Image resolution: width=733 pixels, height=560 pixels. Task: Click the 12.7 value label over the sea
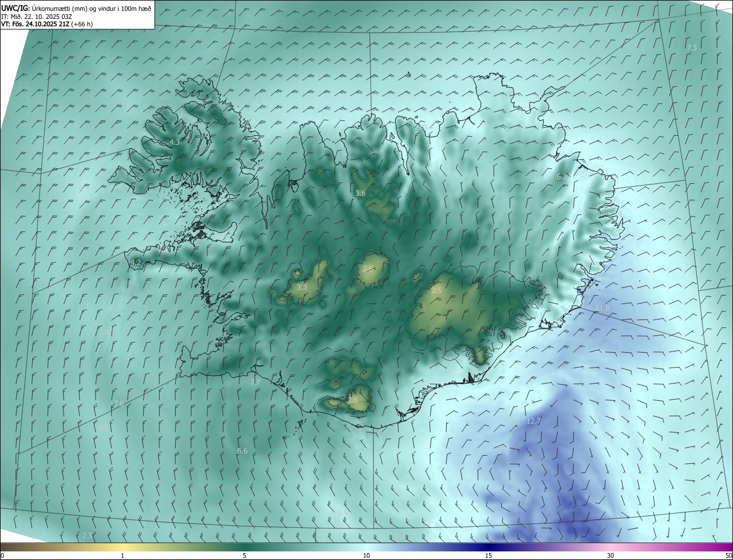pos(533,421)
